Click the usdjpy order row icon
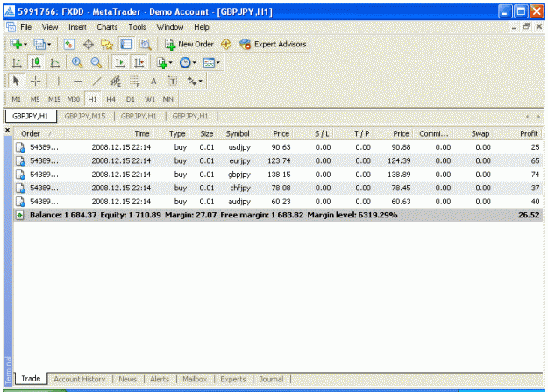The height and width of the screenshot is (392, 548). [20, 147]
